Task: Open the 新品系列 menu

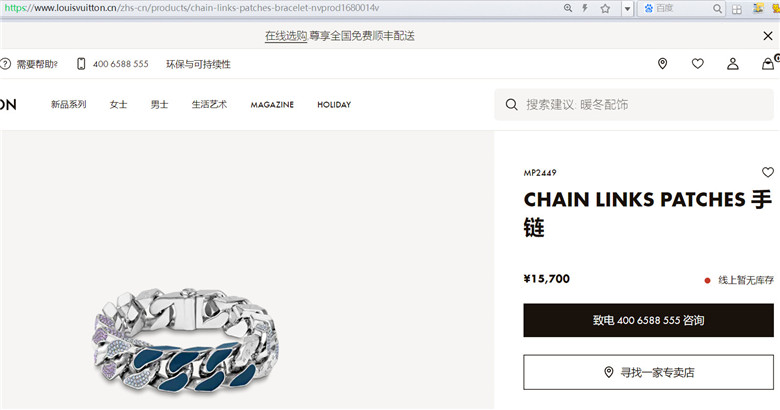Action: pos(69,104)
